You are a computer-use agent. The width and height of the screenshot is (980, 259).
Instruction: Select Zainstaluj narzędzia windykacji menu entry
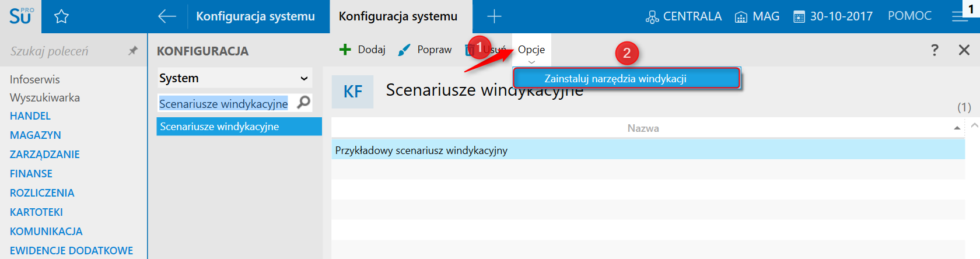coord(626,78)
